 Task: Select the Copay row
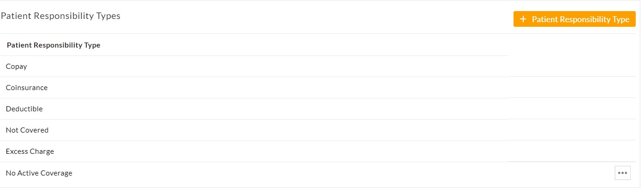pyautogui.click(x=254, y=67)
